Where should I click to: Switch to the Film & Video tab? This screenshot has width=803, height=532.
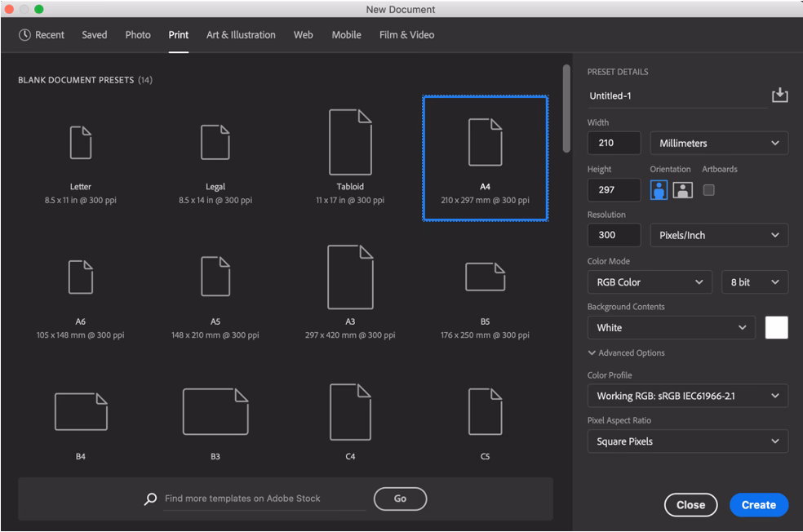click(405, 34)
